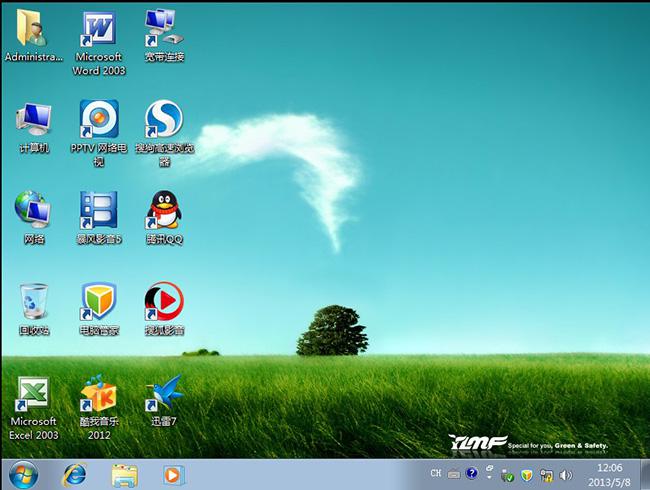This screenshot has height=490, width=650.
Task: Select the Network desktop icon
Action: coord(34,211)
